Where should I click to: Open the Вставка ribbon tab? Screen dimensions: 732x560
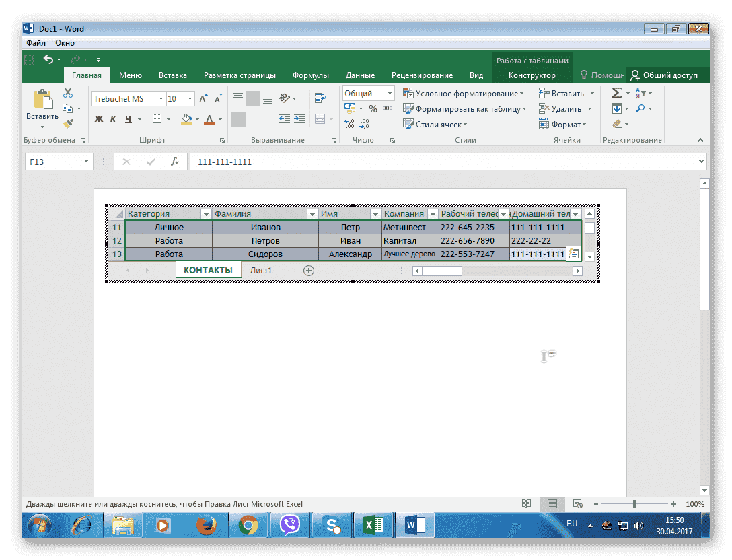tap(173, 75)
